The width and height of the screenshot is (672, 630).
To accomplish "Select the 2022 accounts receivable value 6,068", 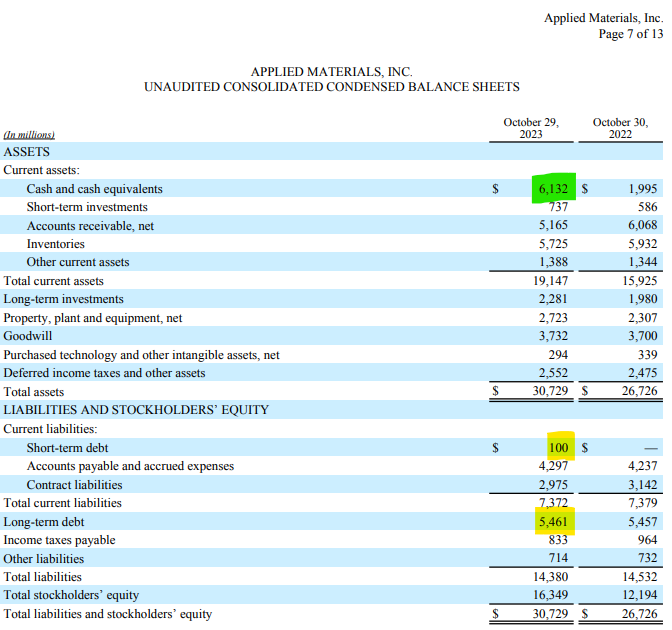I will 642,225.
